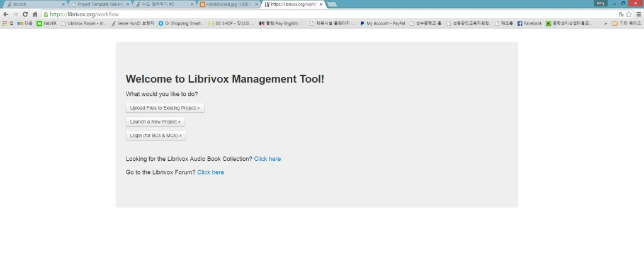Open the OI Shopping Smart bookmark
The height and width of the screenshot is (280, 644).
pos(181,23)
